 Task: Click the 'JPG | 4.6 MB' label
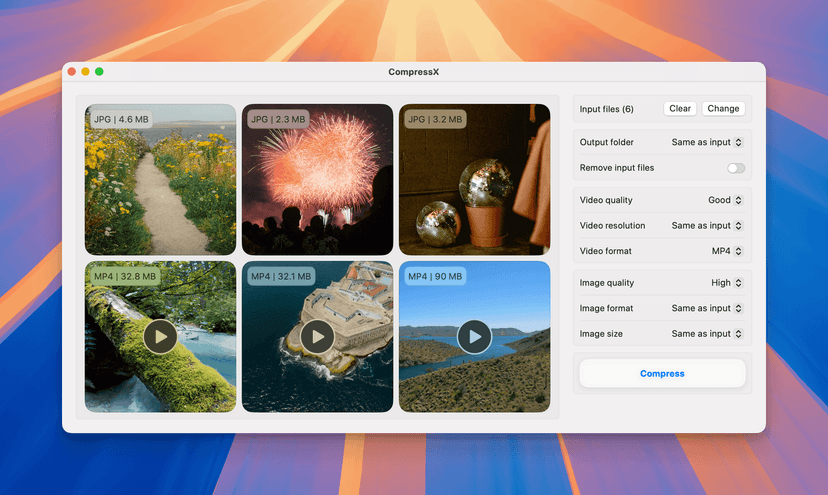pyautogui.click(x=121, y=119)
